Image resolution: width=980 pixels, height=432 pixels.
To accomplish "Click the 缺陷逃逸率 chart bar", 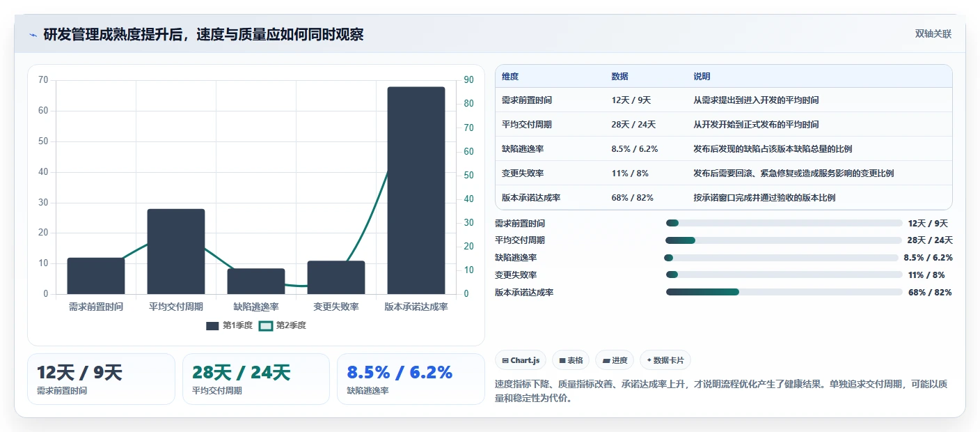I will click(x=256, y=281).
